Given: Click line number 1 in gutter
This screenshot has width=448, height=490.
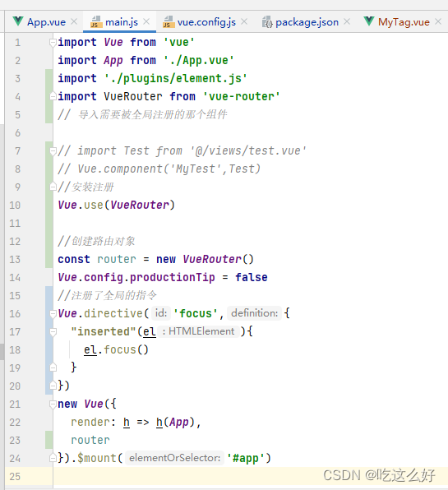Looking at the screenshot, I should (x=18, y=43).
